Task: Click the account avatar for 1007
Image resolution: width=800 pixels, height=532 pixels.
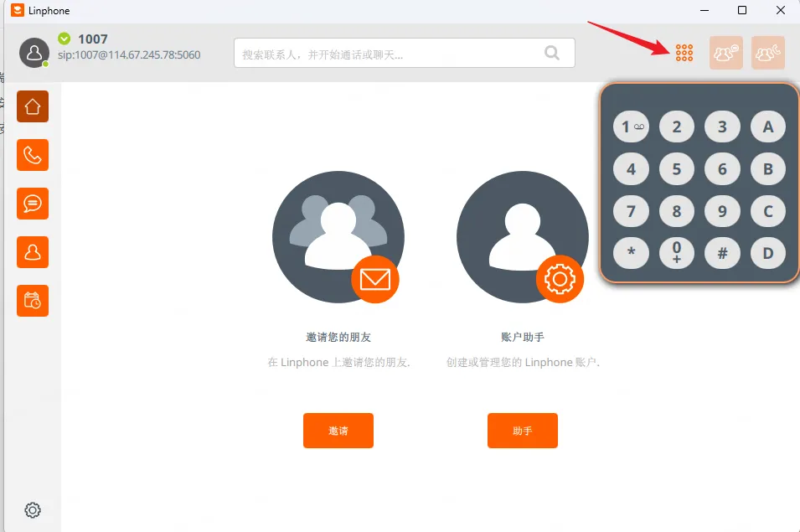Action: (x=34, y=53)
